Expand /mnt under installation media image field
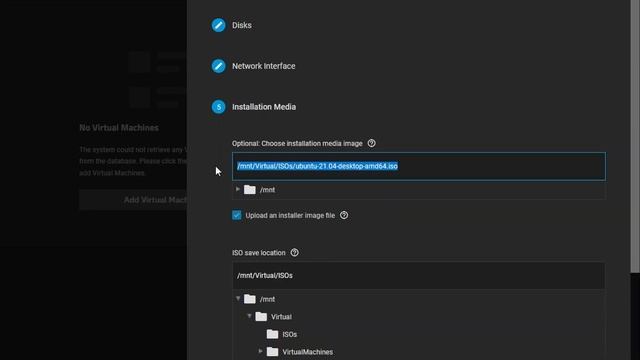Viewport: 640px width, 360px height. (x=238, y=189)
